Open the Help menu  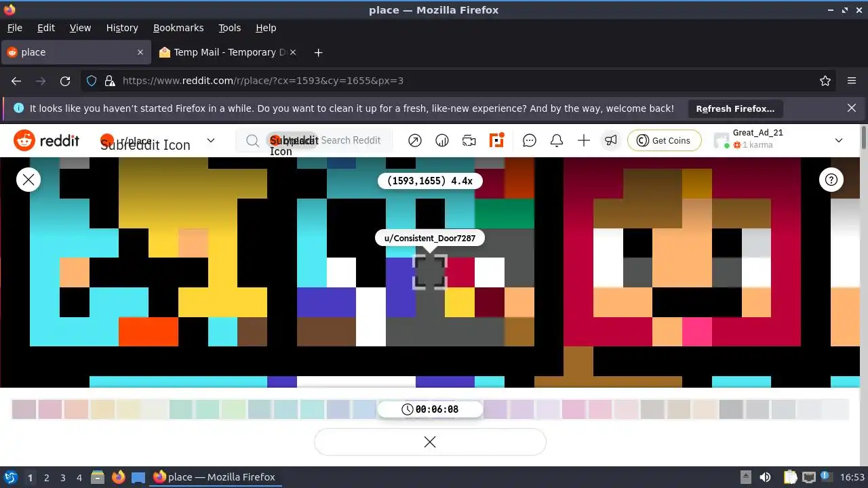pos(266,28)
